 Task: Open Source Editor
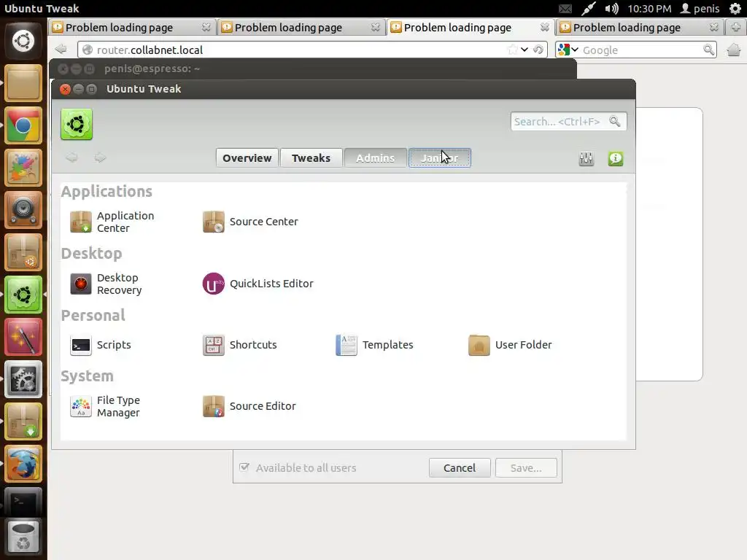coord(249,407)
